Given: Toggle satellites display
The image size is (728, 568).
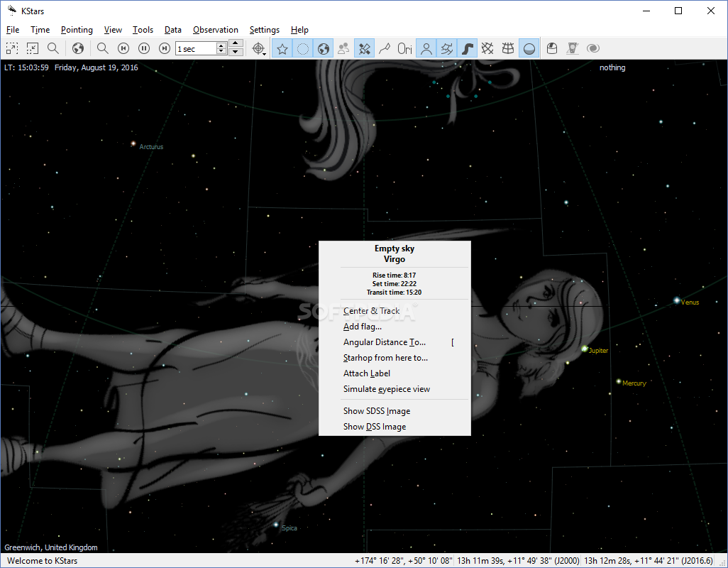Looking at the screenshot, I should coord(365,48).
